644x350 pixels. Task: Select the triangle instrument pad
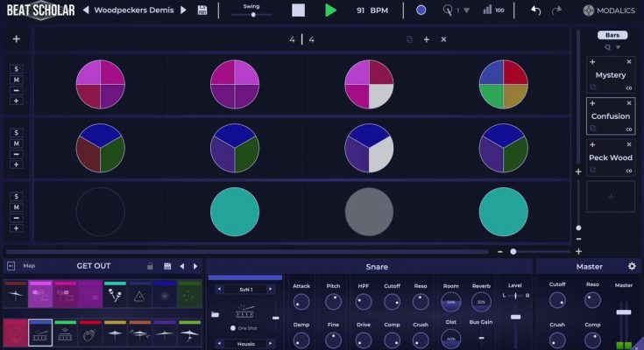140,297
